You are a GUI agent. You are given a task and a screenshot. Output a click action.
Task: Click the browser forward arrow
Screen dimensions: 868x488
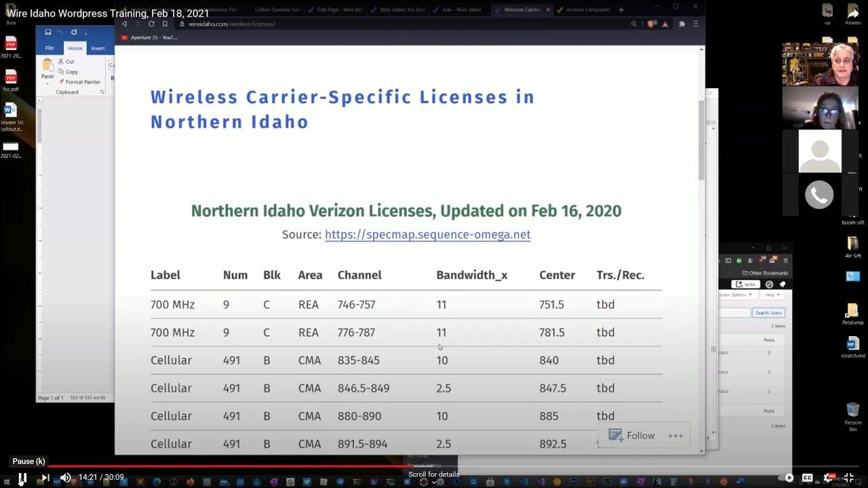click(138, 24)
